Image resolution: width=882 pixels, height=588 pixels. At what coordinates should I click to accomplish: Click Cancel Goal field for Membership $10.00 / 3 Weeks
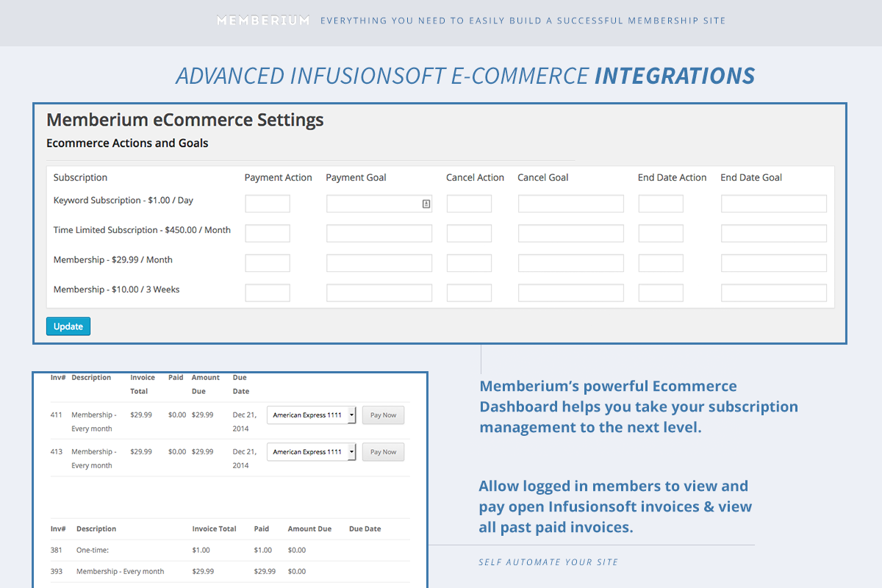[x=571, y=293]
